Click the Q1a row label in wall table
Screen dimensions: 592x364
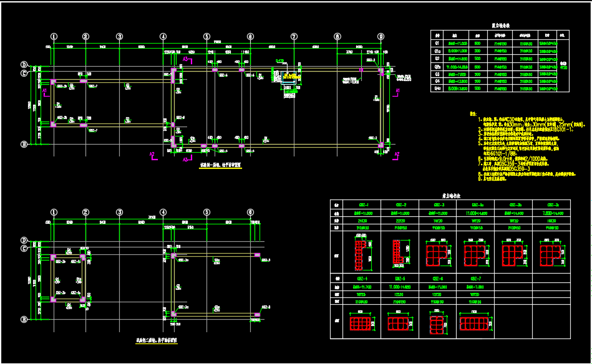pyautogui.click(x=437, y=51)
